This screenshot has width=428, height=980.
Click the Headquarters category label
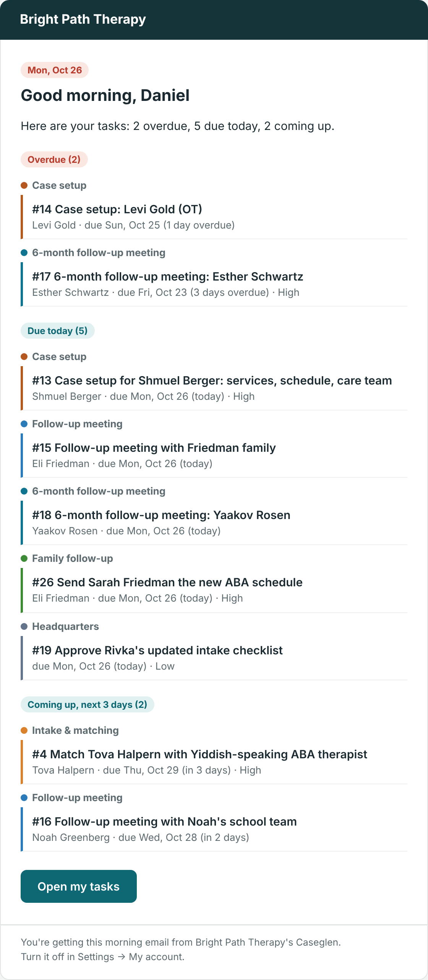(65, 626)
